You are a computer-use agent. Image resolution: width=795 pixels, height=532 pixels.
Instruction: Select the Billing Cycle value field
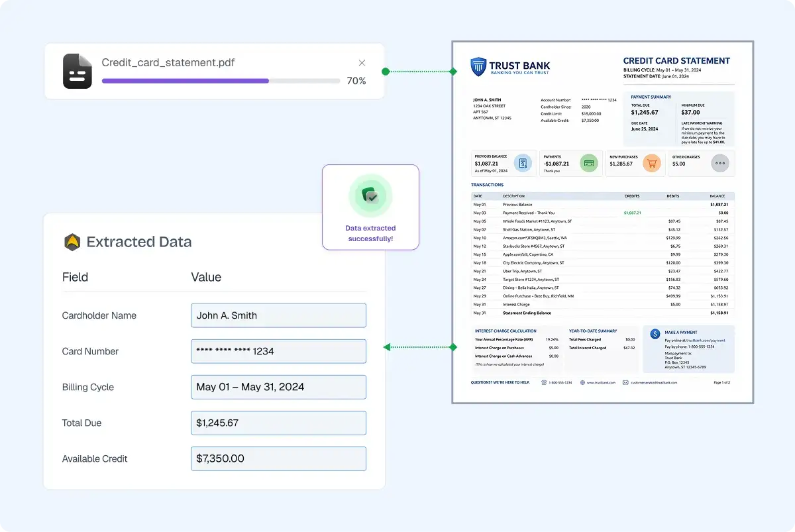point(278,387)
